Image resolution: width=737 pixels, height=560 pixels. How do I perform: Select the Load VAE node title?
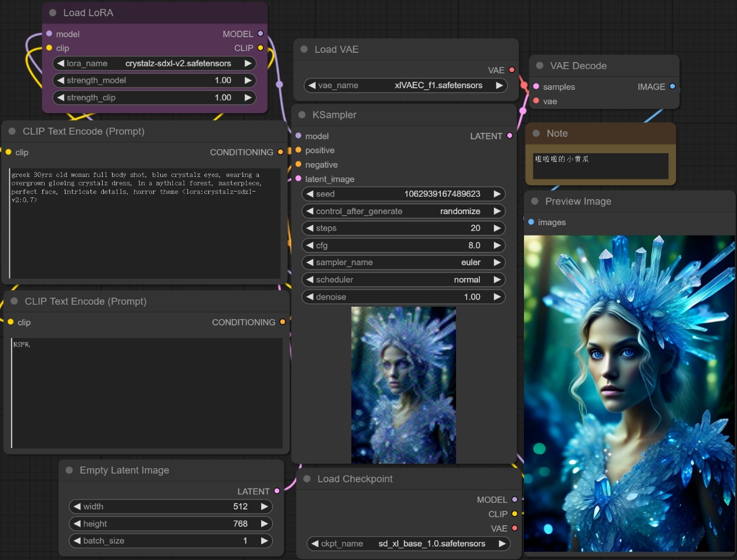[x=337, y=49]
